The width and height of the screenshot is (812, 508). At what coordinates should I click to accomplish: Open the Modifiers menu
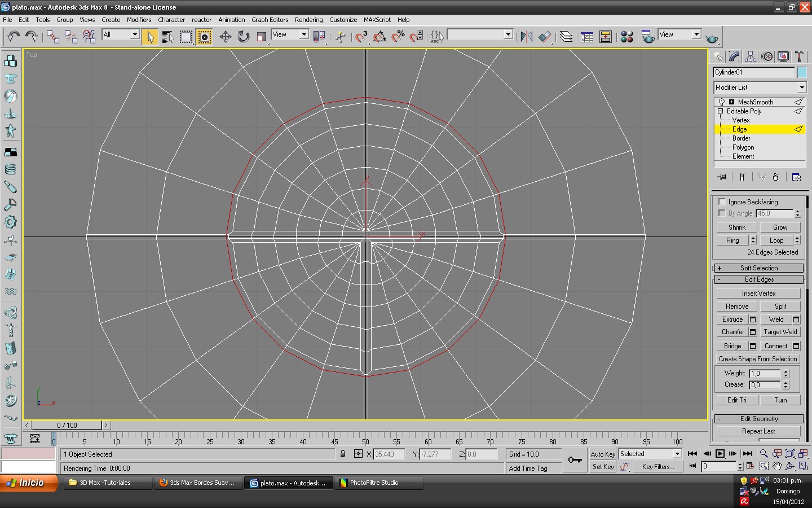click(139, 20)
